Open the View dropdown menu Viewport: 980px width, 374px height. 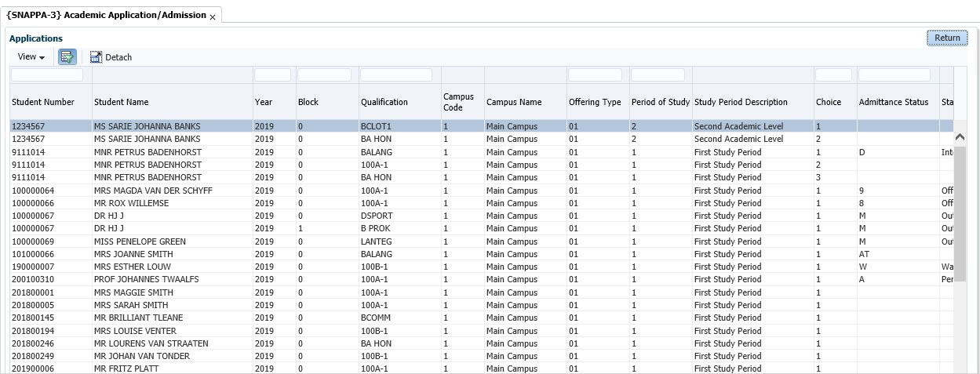coord(31,57)
